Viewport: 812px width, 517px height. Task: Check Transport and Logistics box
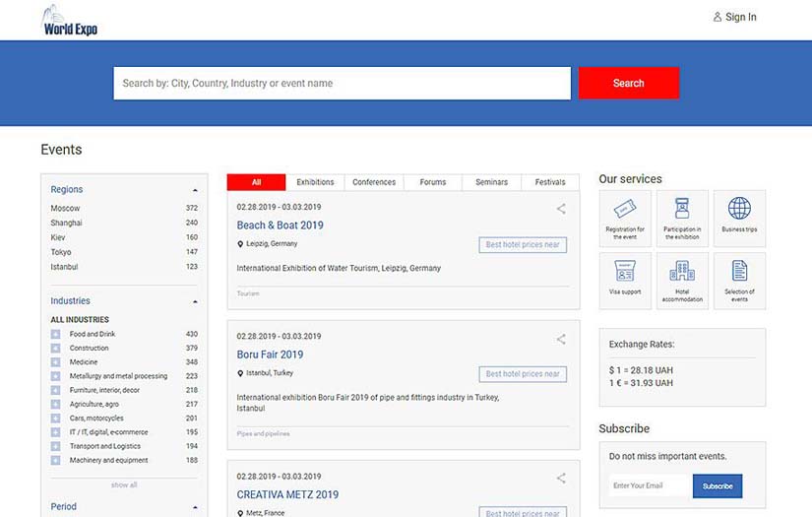point(55,446)
